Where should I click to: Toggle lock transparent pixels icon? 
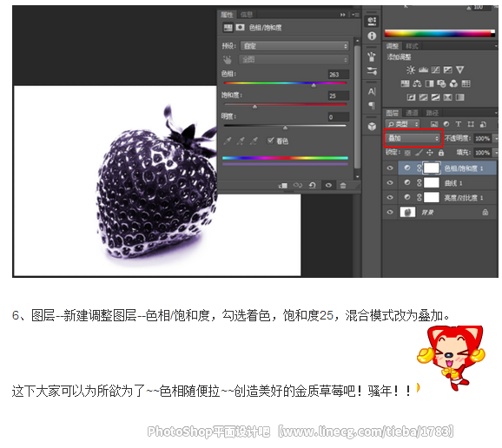point(407,153)
